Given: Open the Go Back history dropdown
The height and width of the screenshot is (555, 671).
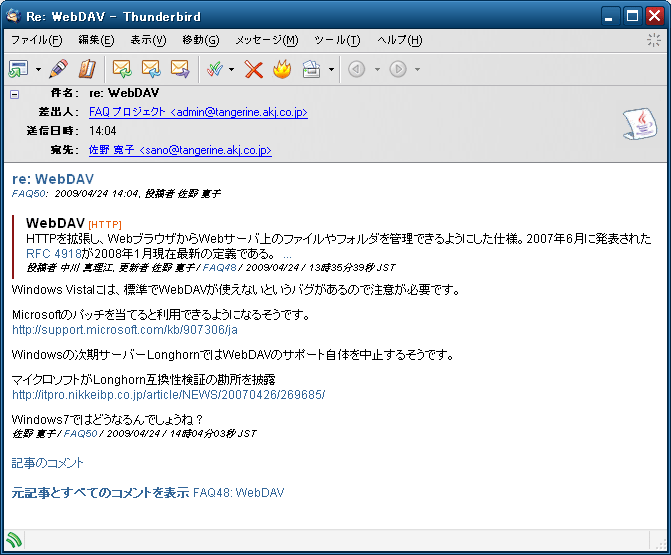Looking at the screenshot, I should pyautogui.click(x=377, y=69).
